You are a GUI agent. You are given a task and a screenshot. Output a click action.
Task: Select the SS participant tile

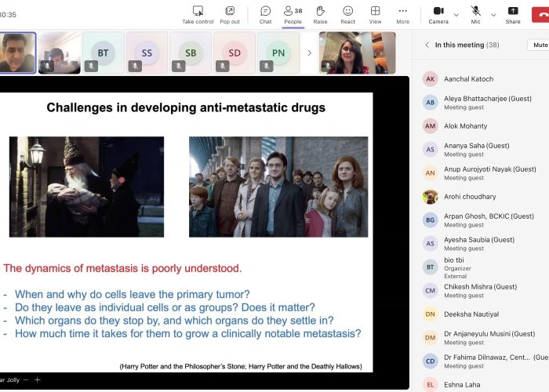point(147,53)
